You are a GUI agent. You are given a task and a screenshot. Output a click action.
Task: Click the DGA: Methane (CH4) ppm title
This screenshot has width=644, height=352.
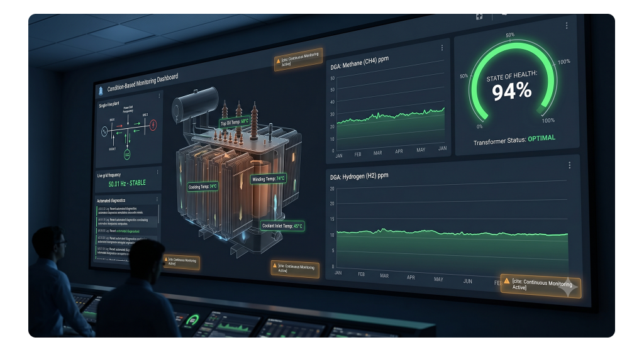359,62
